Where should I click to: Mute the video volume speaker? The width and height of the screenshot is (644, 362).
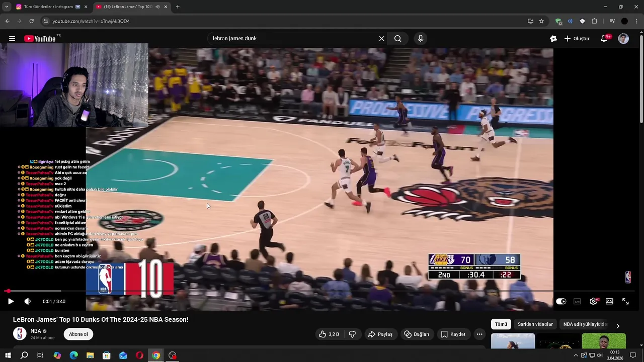pyautogui.click(x=28, y=301)
